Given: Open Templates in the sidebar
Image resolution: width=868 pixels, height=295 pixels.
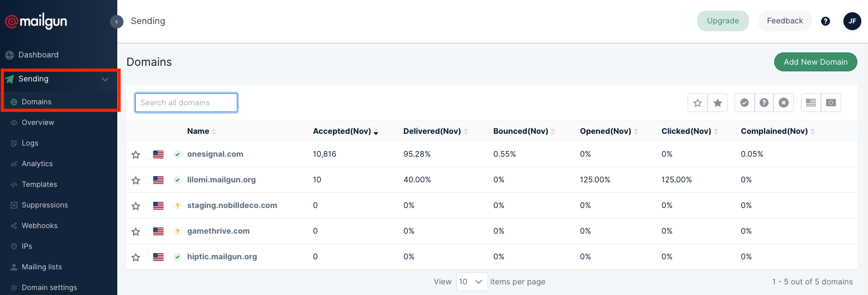Looking at the screenshot, I should [x=39, y=185].
